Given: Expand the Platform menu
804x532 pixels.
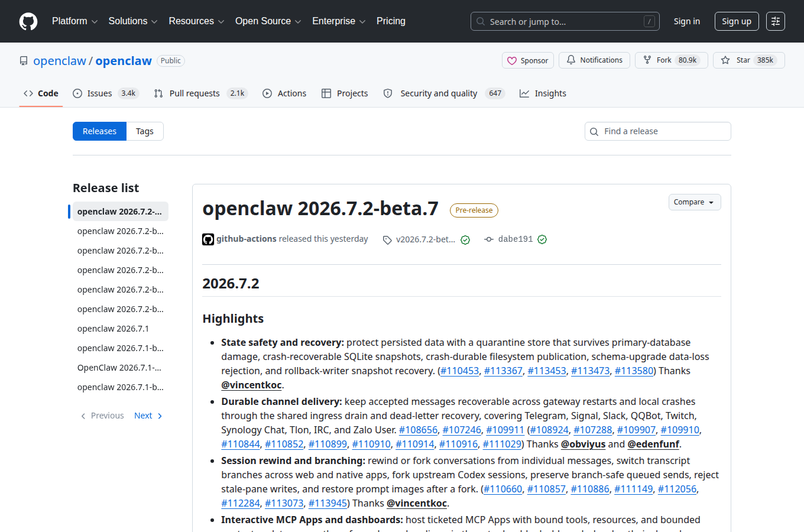Looking at the screenshot, I should coord(74,21).
